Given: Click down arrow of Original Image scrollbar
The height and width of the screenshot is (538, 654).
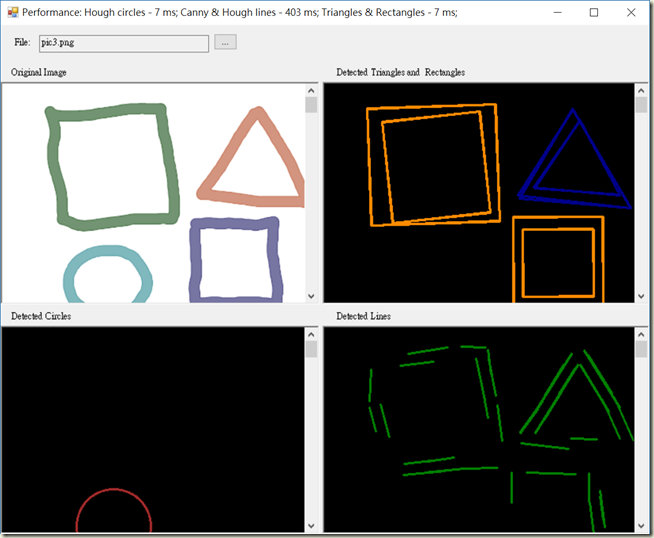Looking at the screenshot, I should (311, 296).
